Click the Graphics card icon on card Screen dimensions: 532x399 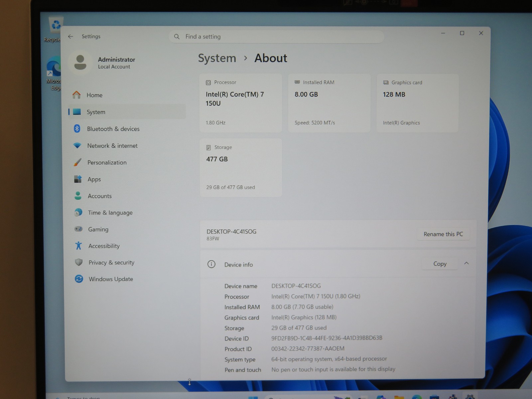click(x=386, y=82)
